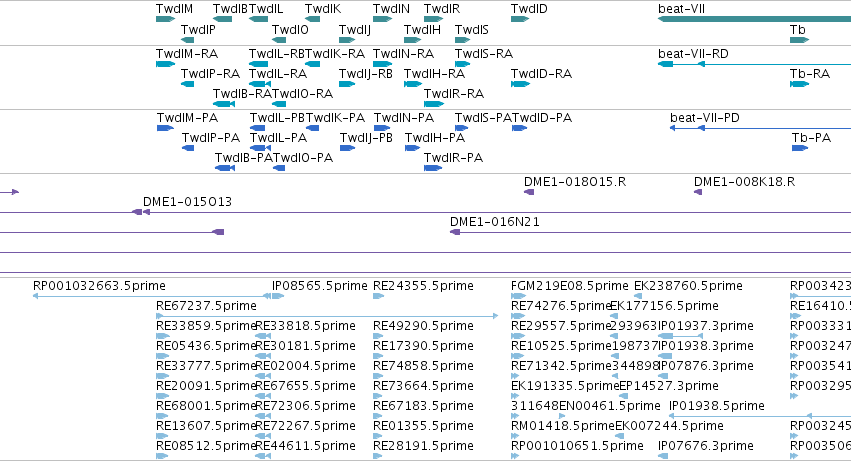The image size is (851, 461).
Task: Click the RP001032663.5prime EST label
Action: [99, 286]
